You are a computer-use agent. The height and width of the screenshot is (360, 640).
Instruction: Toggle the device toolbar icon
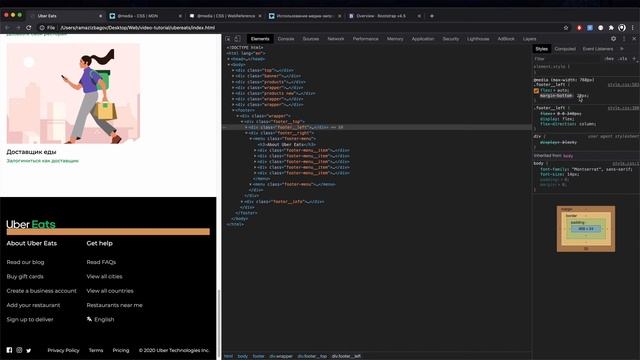click(x=237, y=39)
